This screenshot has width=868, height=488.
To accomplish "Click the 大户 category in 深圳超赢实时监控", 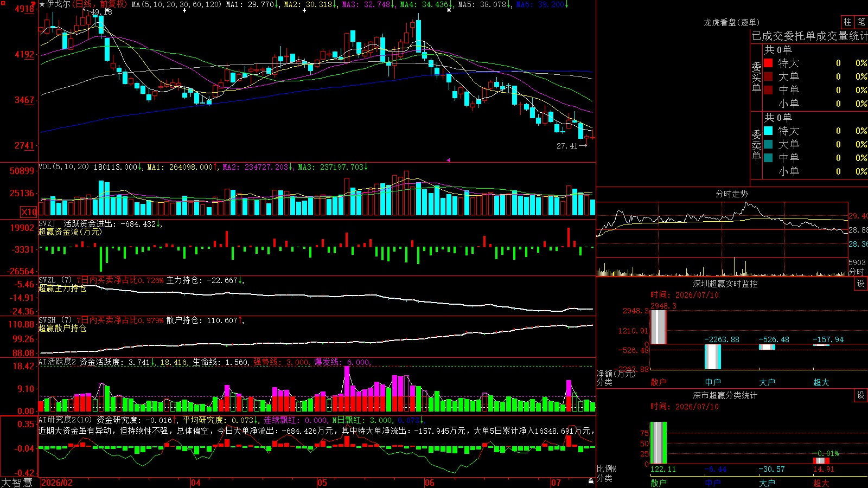I will pos(767,382).
